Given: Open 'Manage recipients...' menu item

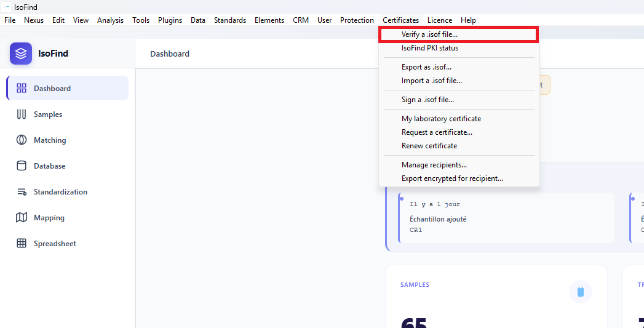Looking at the screenshot, I should [459, 165].
